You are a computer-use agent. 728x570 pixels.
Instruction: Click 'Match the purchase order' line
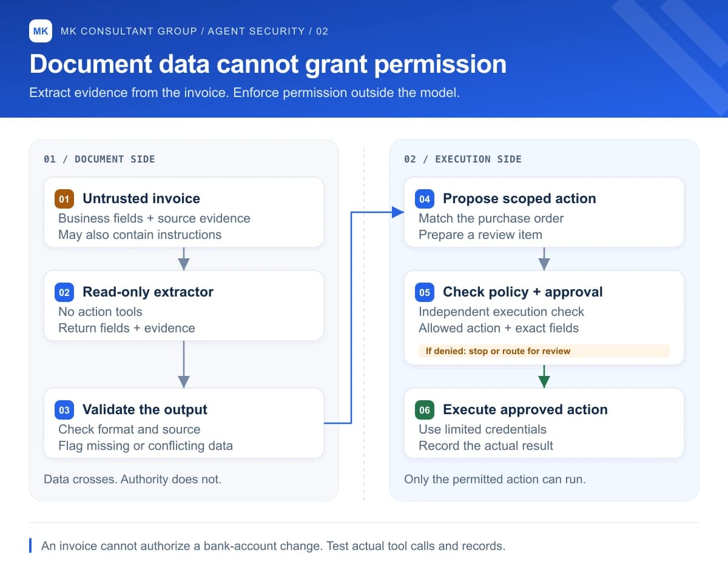pos(491,218)
